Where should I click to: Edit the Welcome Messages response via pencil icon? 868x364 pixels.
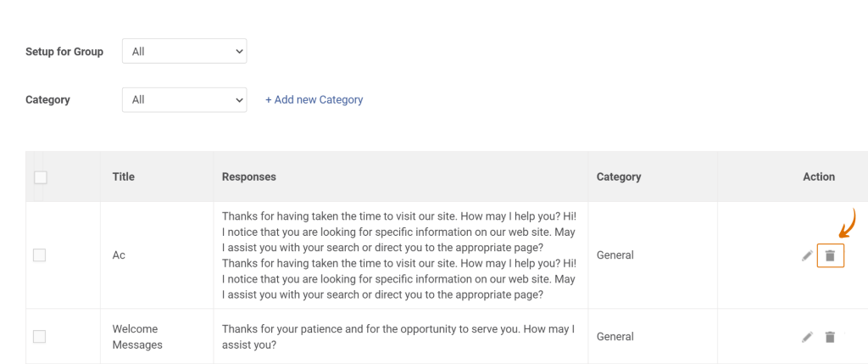tap(807, 337)
